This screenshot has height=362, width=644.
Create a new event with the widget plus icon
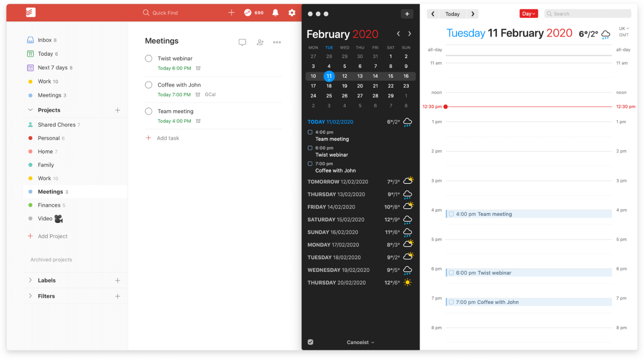(x=407, y=14)
